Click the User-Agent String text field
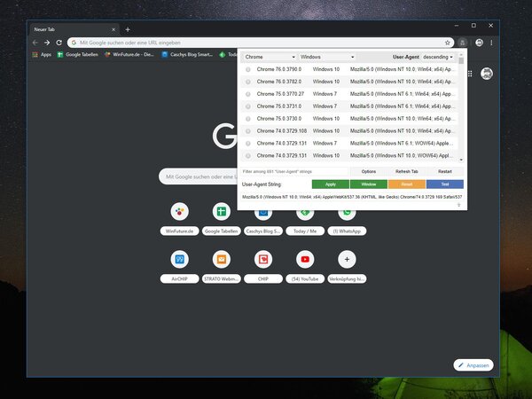Viewport: 532px width, 399px height. click(x=352, y=197)
